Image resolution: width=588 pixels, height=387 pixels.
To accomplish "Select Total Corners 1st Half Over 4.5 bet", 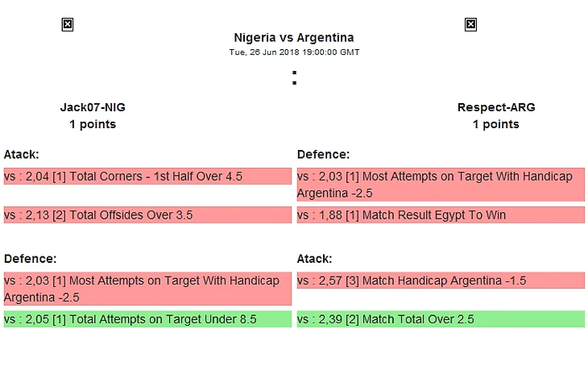I will pyautogui.click(x=147, y=177).
